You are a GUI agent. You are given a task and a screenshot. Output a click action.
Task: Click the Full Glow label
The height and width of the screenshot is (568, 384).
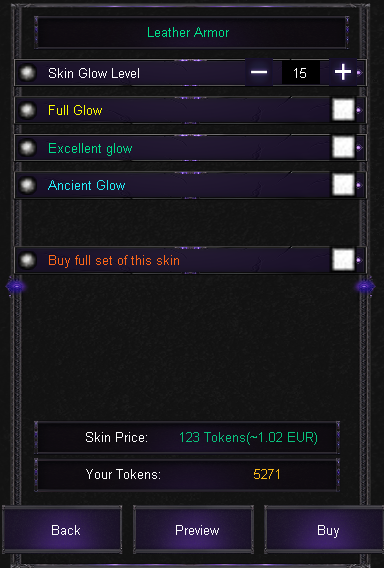pyautogui.click(x=75, y=110)
